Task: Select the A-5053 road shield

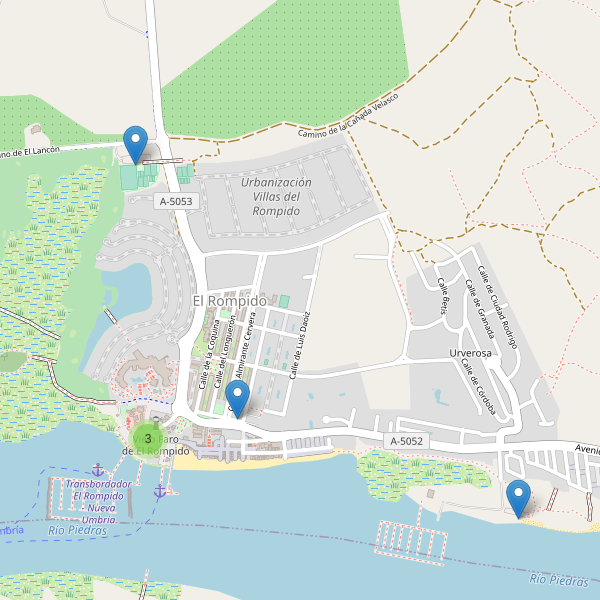Action: [x=176, y=201]
